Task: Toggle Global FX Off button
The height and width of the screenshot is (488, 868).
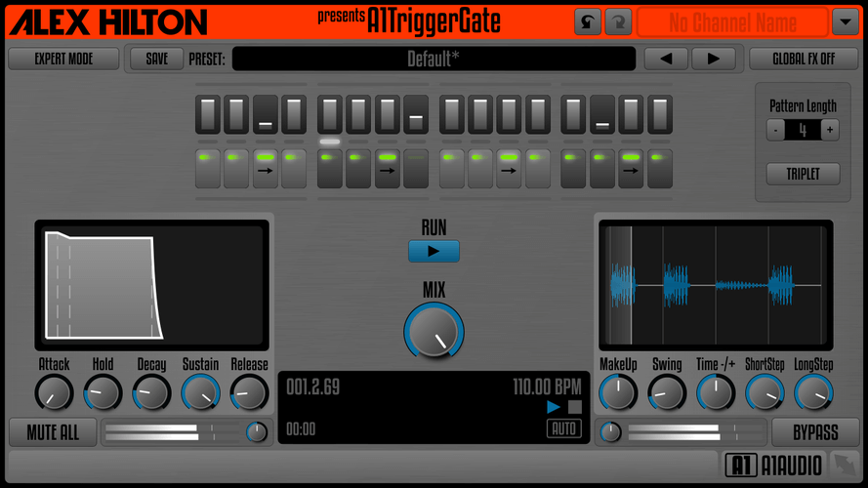Action: pyautogui.click(x=804, y=59)
